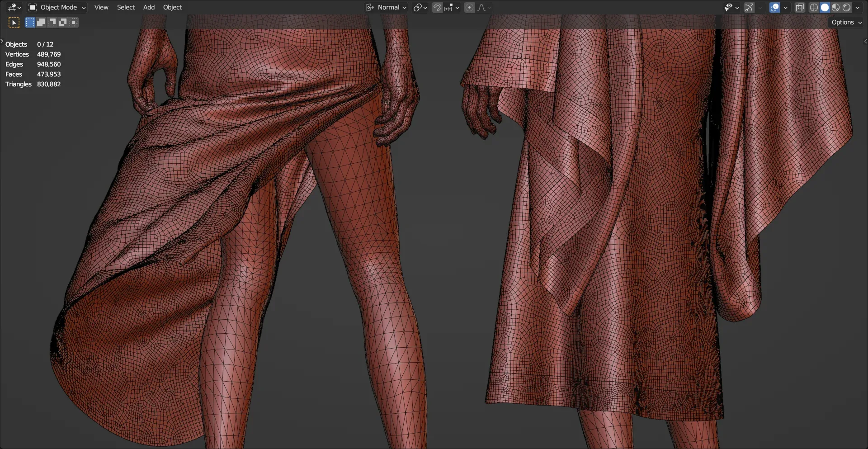
Task: Toggle proportional editing
Action: click(x=469, y=7)
